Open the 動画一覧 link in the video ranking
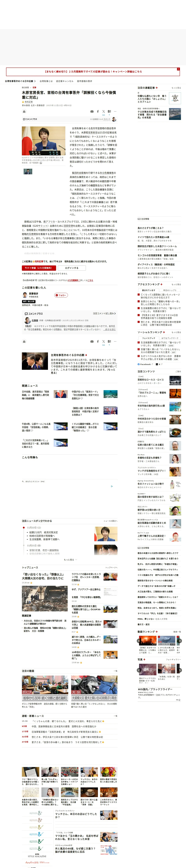This screenshot has height=868, width=186. 177,632
